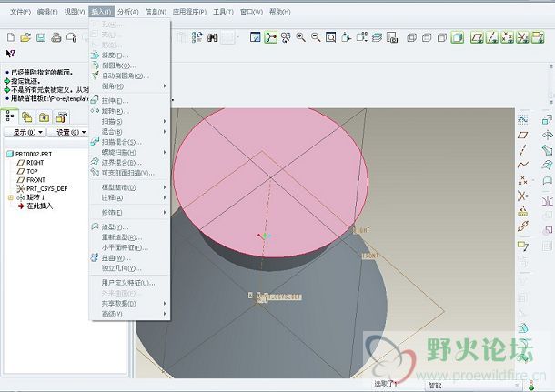The width and height of the screenshot is (555, 392).
Task: Open the 显示 dropdown in model tree
Action: [25, 132]
